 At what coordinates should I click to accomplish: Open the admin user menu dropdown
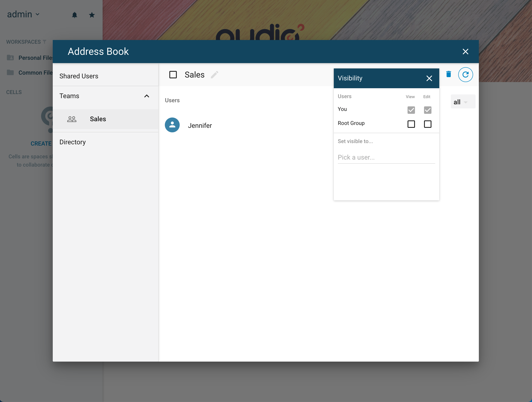(23, 14)
